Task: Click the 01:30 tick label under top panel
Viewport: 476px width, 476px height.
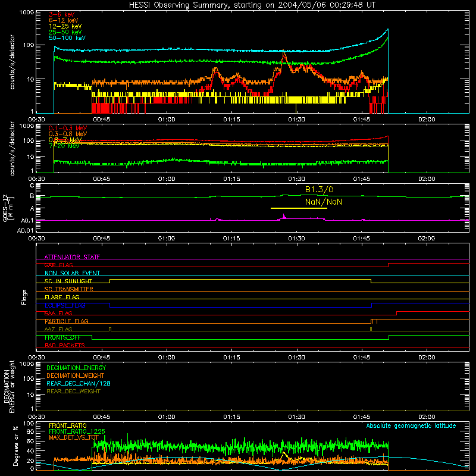Action: [x=296, y=120]
